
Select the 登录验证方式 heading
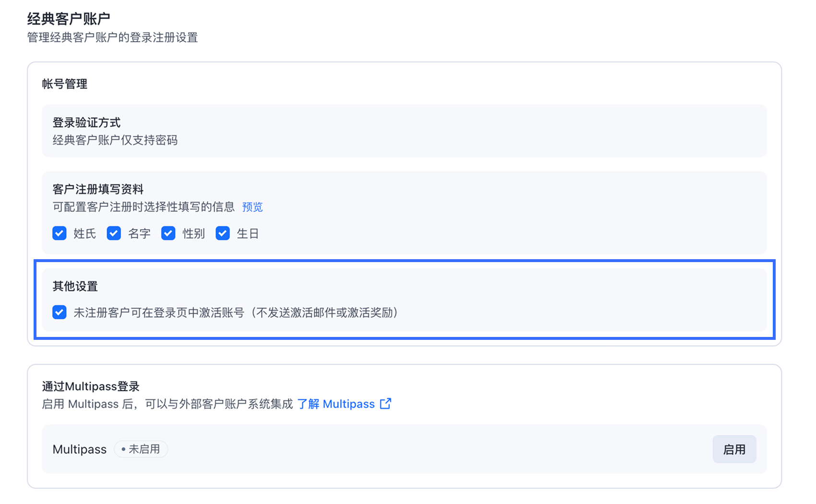[86, 122]
